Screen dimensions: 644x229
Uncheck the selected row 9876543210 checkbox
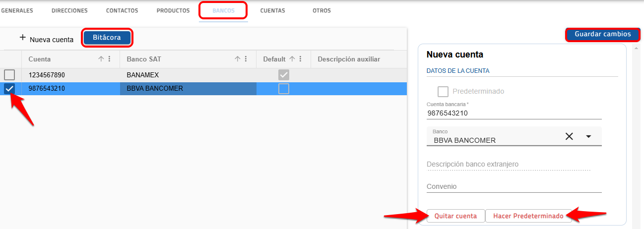(9, 89)
